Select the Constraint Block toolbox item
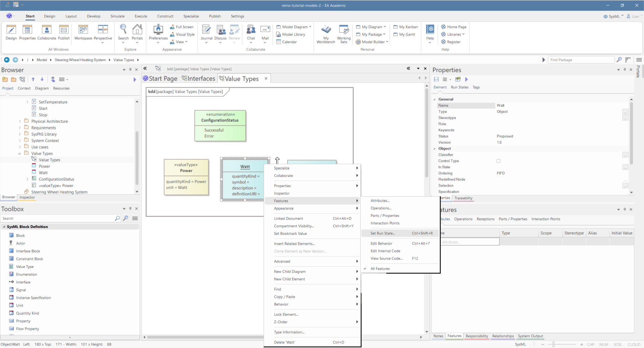Viewport: 644px width, 348px height. 30,259
